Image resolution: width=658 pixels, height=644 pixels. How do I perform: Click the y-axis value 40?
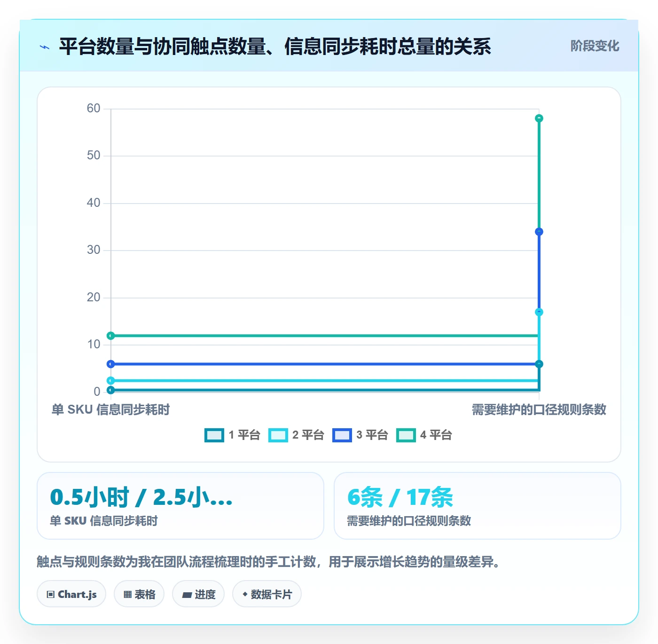94,203
